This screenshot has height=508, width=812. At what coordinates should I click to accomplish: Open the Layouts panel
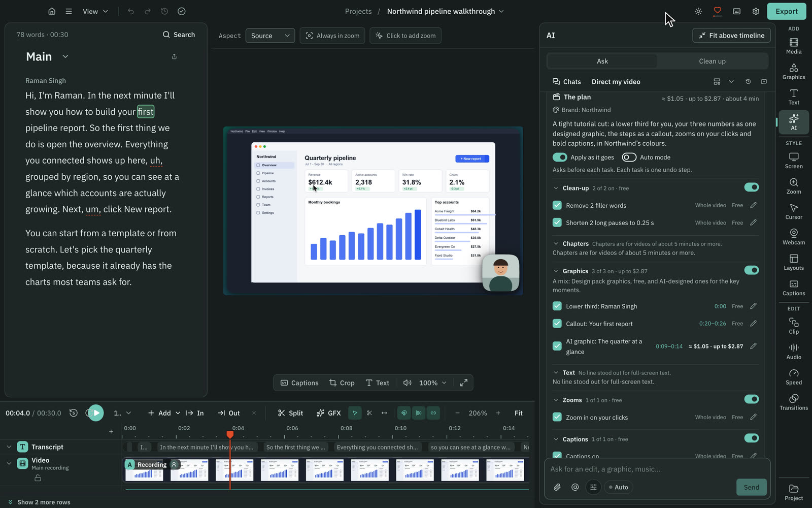coord(794,262)
